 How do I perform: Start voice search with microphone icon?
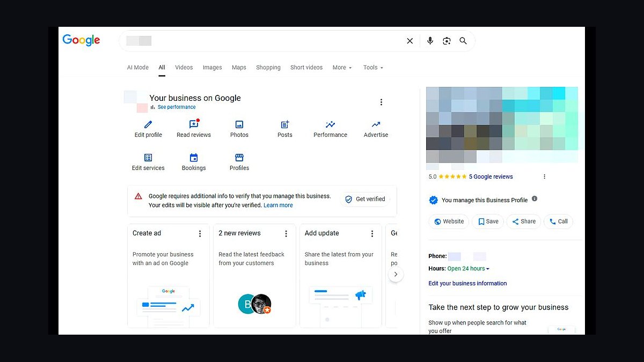click(430, 41)
